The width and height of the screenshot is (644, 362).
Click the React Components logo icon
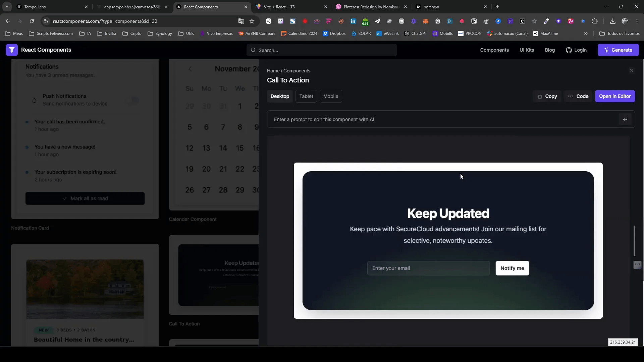12,50
